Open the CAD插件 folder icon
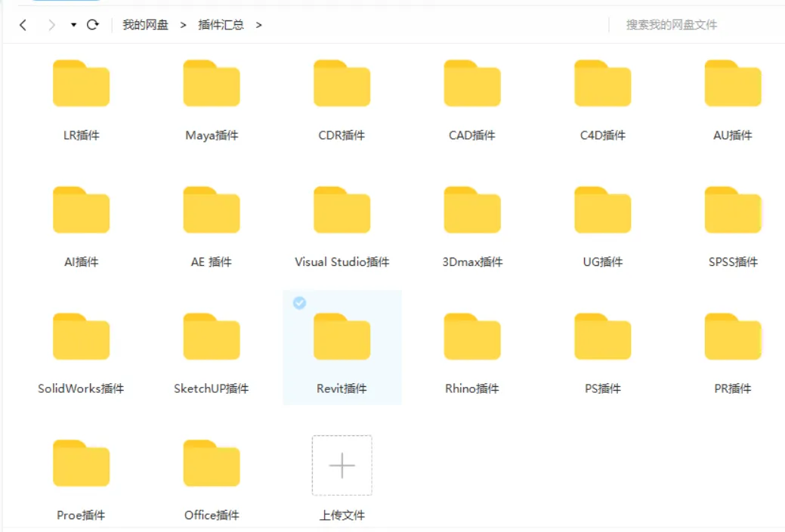The height and width of the screenshot is (532, 785). 472,83
